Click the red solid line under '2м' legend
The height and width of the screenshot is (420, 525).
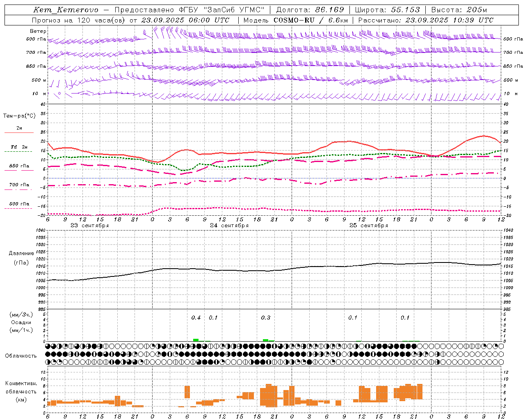coord(19,133)
